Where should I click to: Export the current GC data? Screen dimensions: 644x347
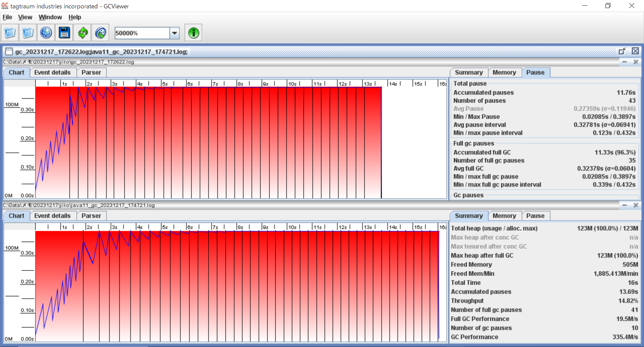click(64, 33)
